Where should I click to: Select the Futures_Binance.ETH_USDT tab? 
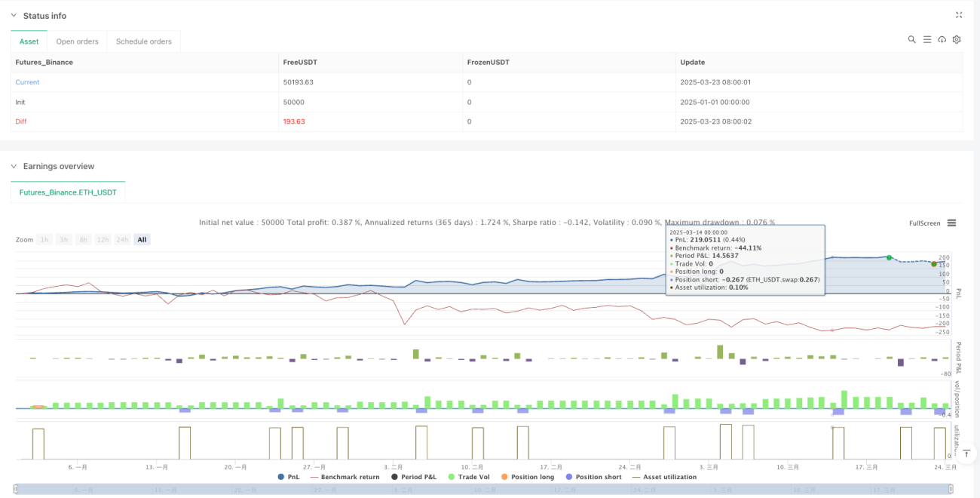pyautogui.click(x=68, y=192)
